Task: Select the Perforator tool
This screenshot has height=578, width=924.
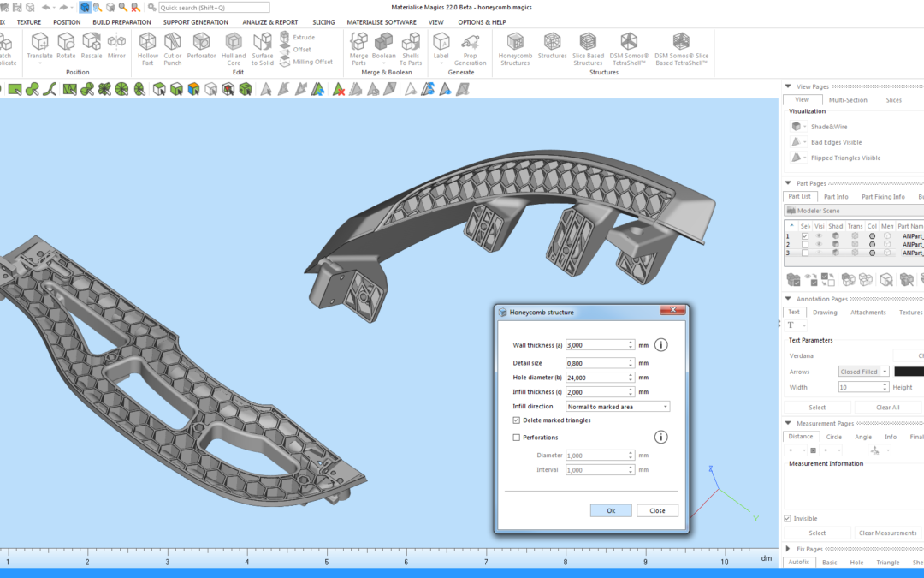Action: point(202,46)
